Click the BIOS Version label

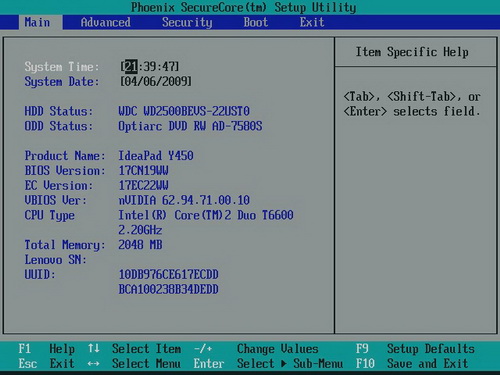tap(65, 171)
